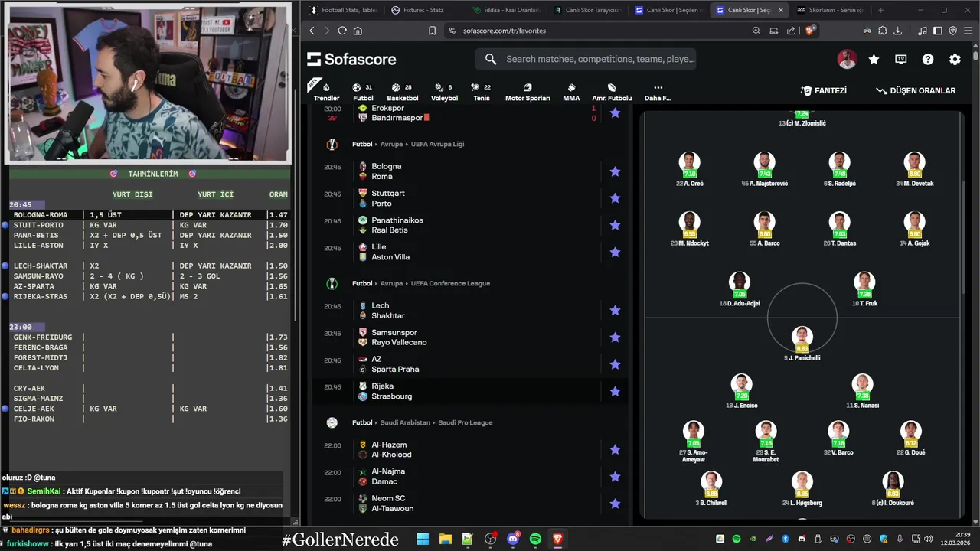Switch to the Fixtures - Statz tab
Screen dimensions: 980x551
coord(423,10)
